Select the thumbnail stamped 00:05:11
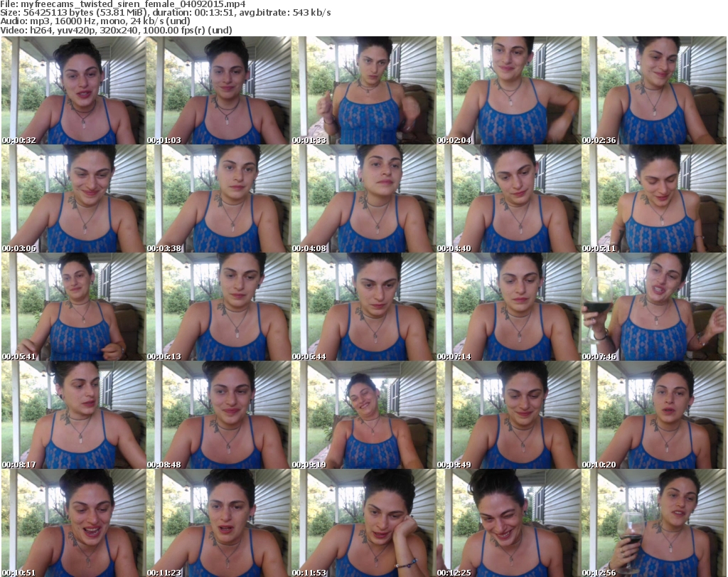This screenshot has width=728, height=577. (654, 198)
